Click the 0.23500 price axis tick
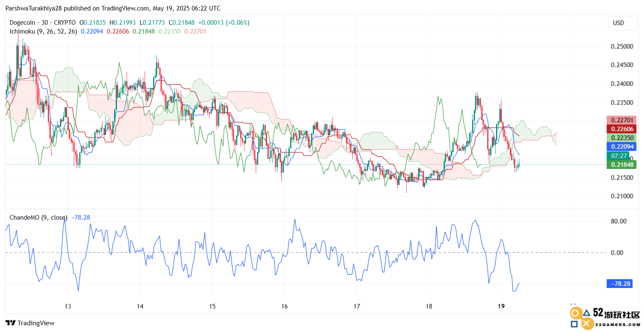The height and width of the screenshot is (332, 644). click(622, 103)
